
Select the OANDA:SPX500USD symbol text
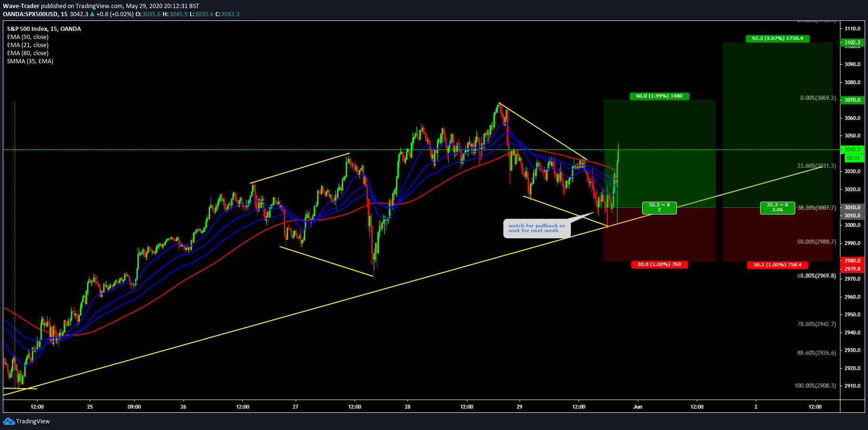[30, 14]
